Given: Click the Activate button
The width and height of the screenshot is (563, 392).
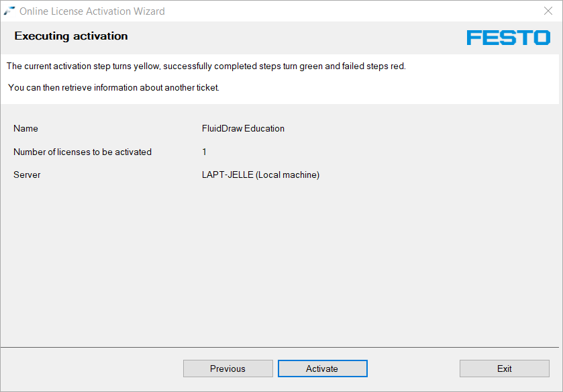Looking at the screenshot, I should tap(322, 369).
